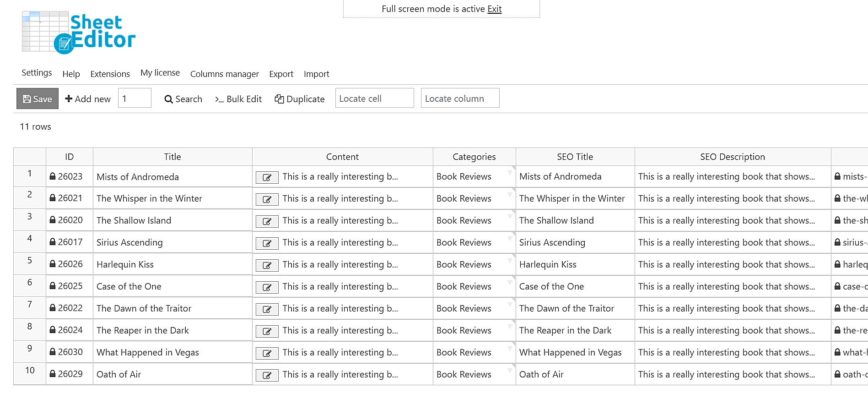Viewport: 868px width, 399px height.
Task: Select the SEO Description column header
Action: [x=733, y=157]
